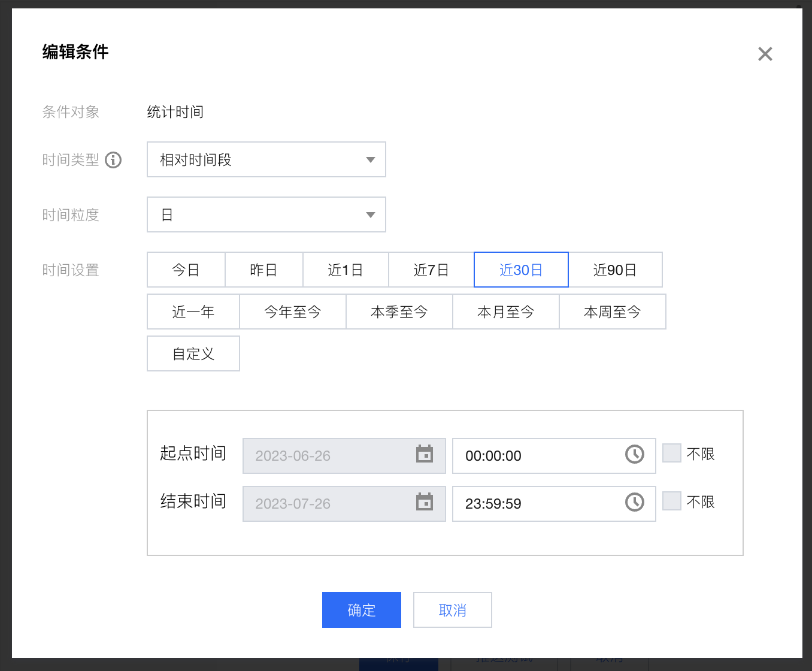Click clock icon in 00:00:00 time field
The image size is (812, 671).
tap(634, 455)
